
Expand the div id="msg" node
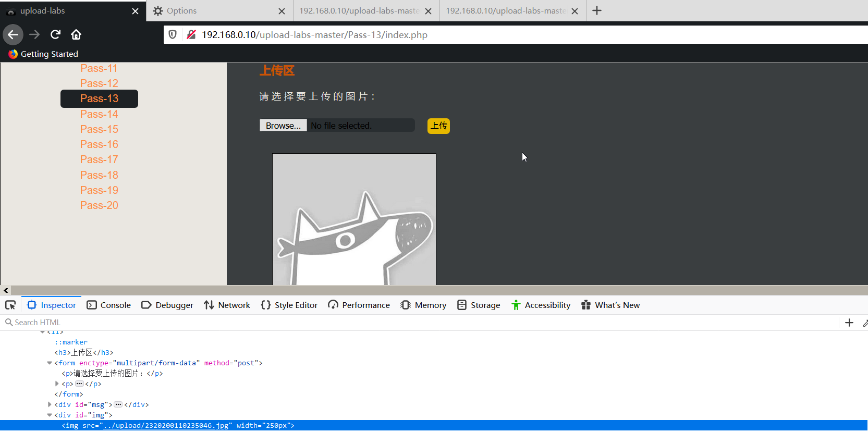[x=50, y=405]
